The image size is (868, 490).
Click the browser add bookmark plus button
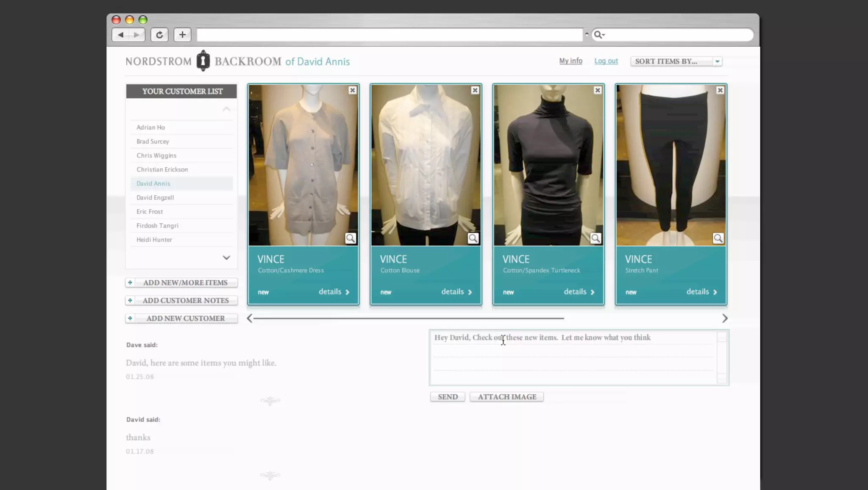click(182, 35)
